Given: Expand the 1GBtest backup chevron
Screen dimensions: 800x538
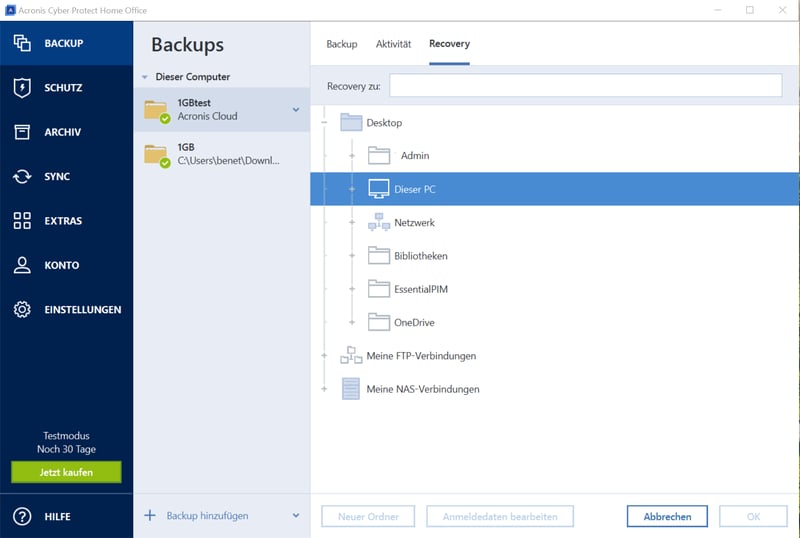Looking at the screenshot, I should 296,110.
